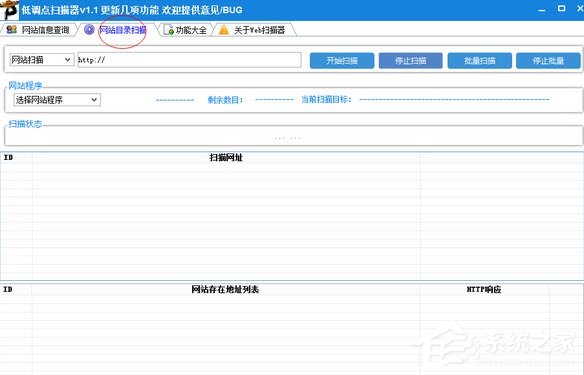Image resolution: width=584 pixels, height=375 pixels.
Task: Click the ID header of the scan list
Action: coord(8,158)
